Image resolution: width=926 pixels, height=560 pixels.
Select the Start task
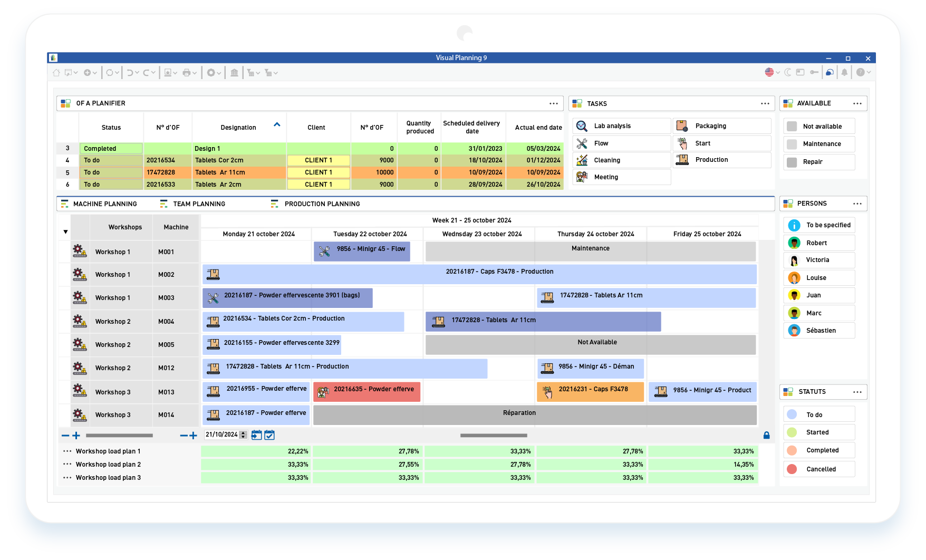click(x=722, y=143)
